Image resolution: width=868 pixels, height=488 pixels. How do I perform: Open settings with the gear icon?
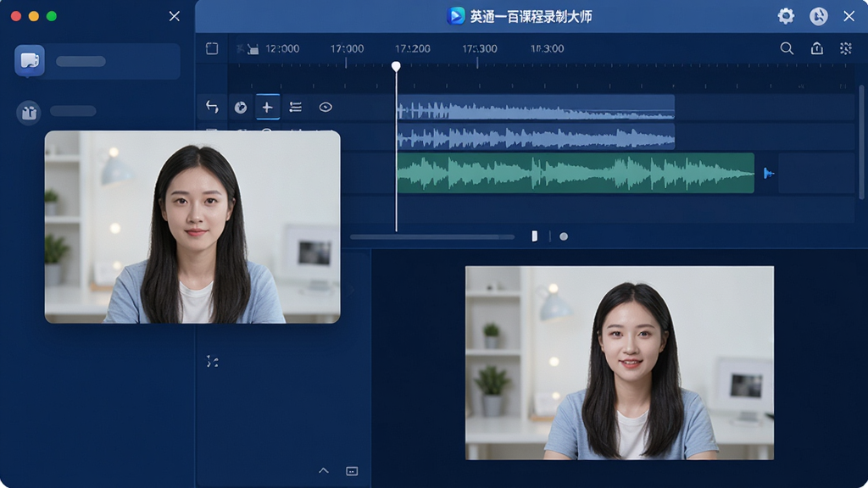(x=786, y=16)
